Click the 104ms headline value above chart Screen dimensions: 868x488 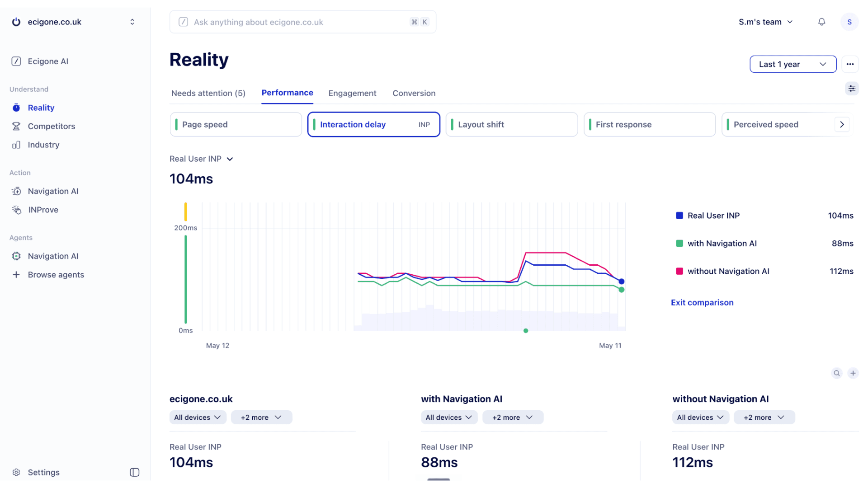[x=191, y=179]
